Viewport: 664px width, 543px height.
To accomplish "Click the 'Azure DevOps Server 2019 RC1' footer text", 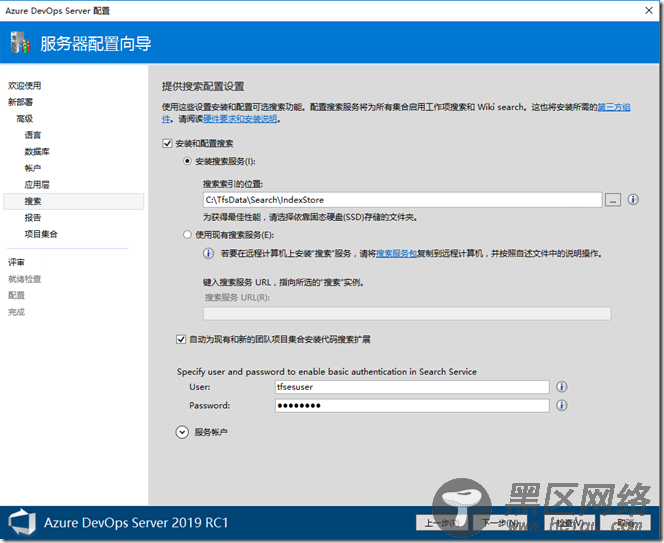I will coord(136,523).
